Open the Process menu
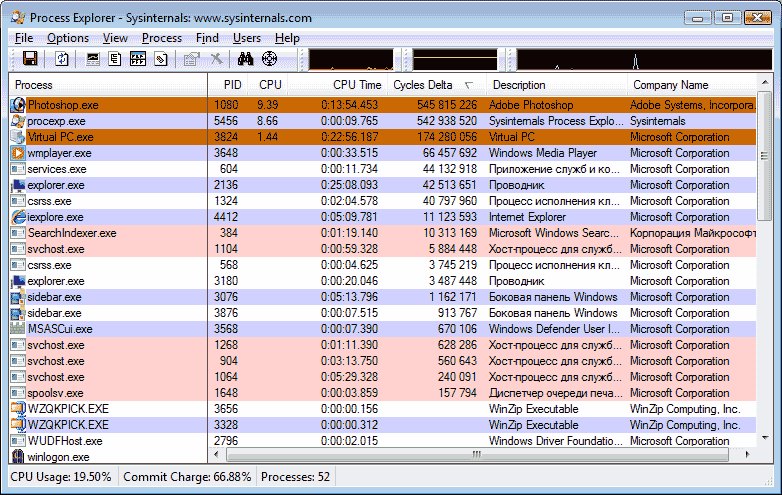Screen dimensions: 782x495 tap(162, 38)
